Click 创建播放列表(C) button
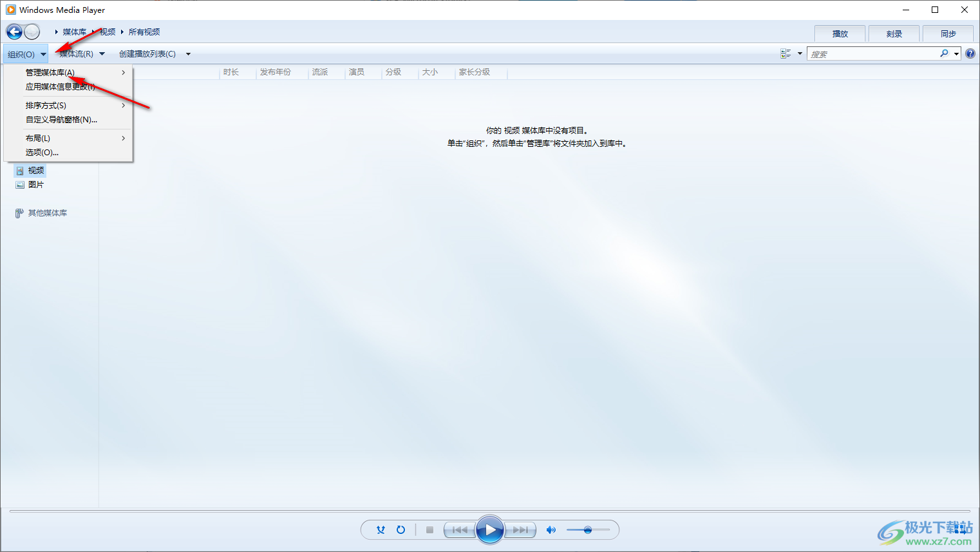 (147, 54)
